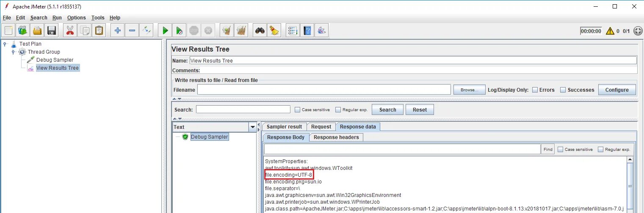Enable Regular exp. in top search
The height and width of the screenshot is (213, 644).
[338, 109]
